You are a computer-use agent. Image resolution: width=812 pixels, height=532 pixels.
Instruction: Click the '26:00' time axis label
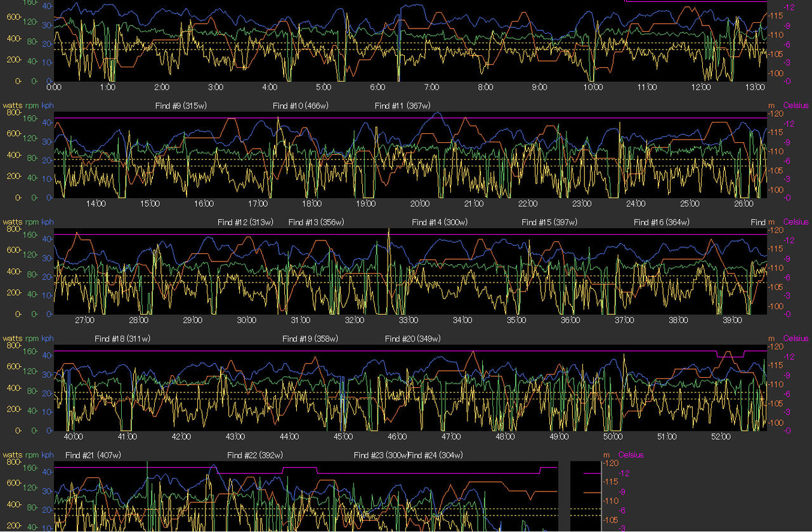pyautogui.click(x=744, y=204)
